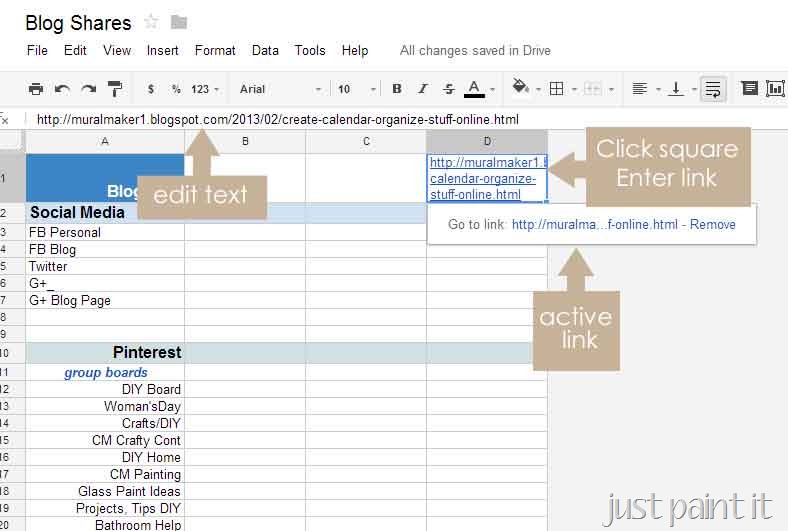Image resolution: width=788 pixels, height=531 pixels.
Task: Click the Print icon in toolbar
Action: click(x=36, y=89)
